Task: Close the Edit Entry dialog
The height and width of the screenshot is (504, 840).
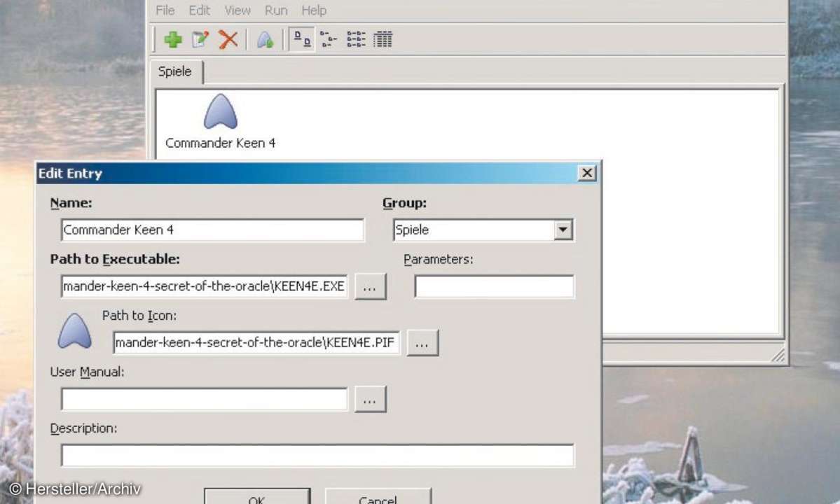Action: 587,173
